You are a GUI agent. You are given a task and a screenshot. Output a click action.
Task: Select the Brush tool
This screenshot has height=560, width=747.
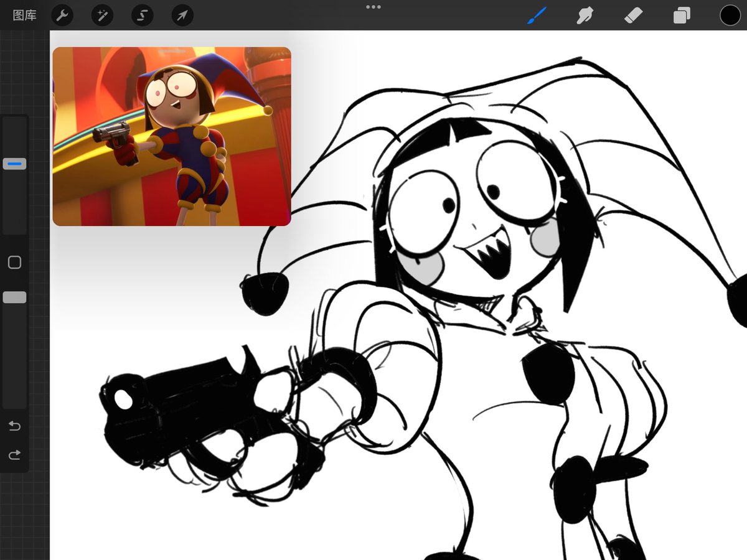pyautogui.click(x=537, y=16)
